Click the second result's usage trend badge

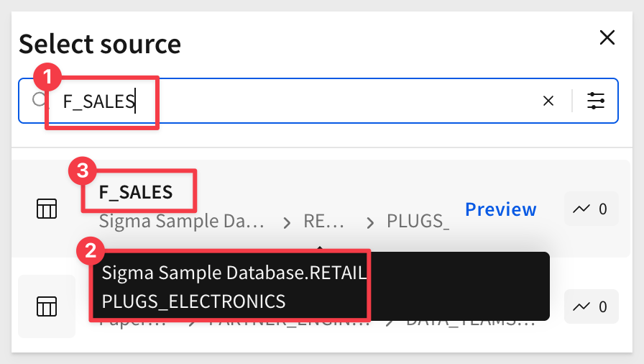591,306
